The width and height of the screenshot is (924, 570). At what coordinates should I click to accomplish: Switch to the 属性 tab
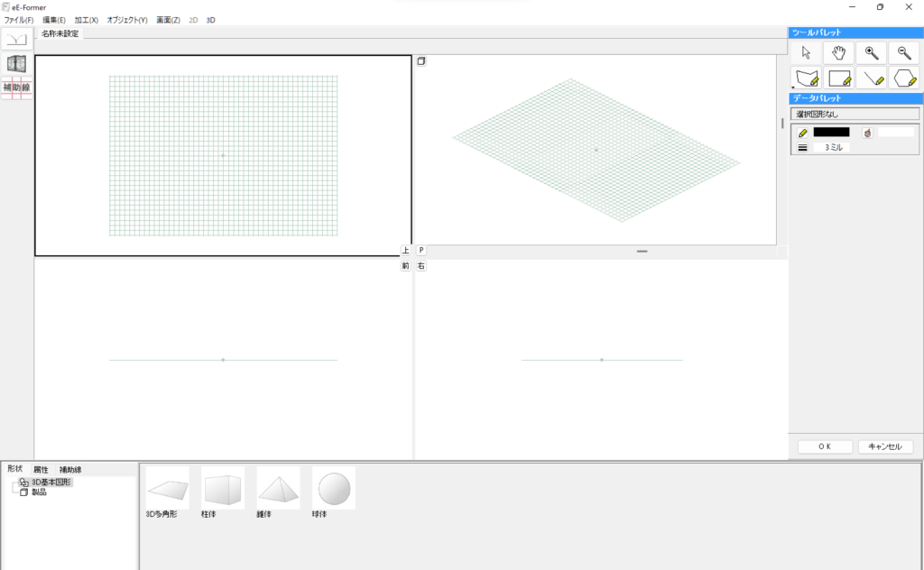41,470
